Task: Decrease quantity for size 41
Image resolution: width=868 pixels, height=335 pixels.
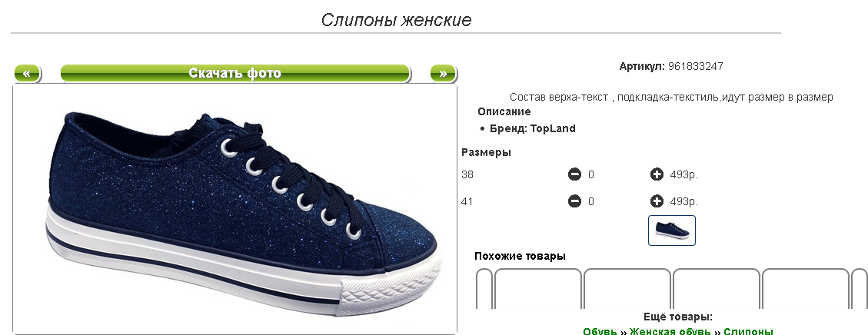Action: [x=574, y=201]
